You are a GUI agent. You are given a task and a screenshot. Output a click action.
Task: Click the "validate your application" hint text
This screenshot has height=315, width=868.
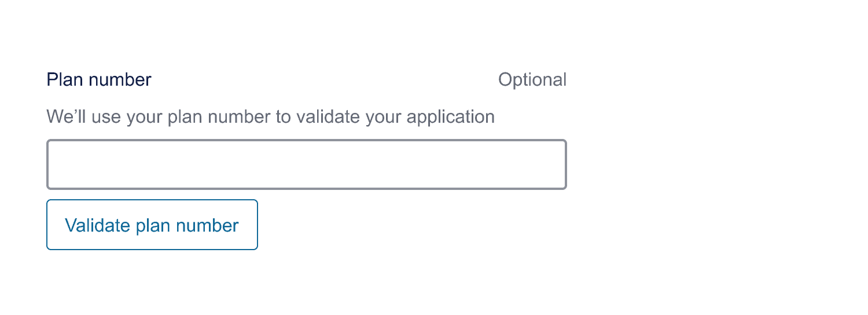[395, 117]
